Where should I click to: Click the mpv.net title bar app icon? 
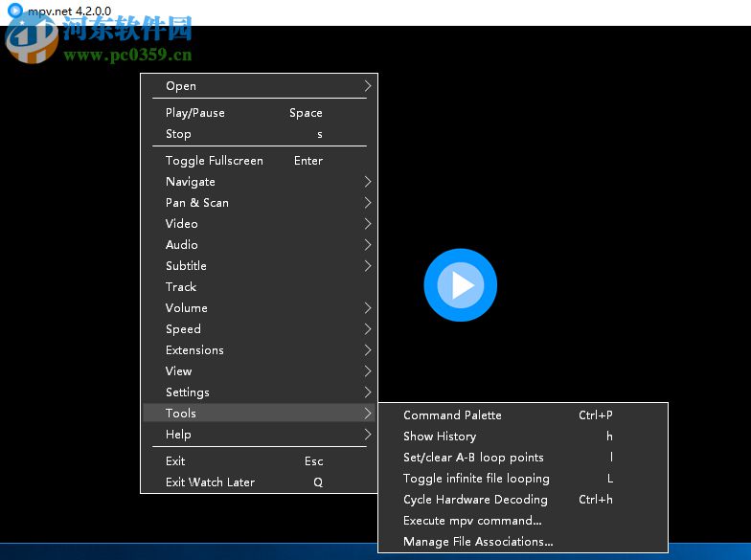15,10
